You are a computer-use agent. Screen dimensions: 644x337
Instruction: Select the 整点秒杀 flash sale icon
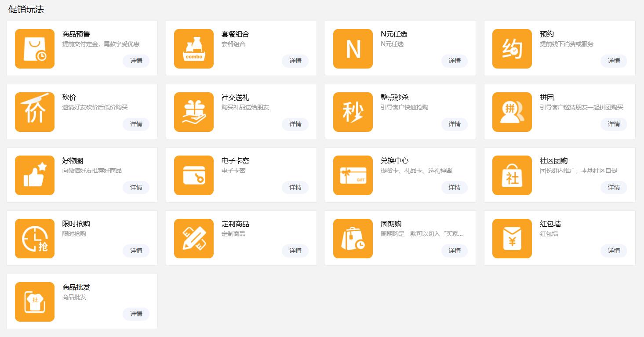click(353, 112)
